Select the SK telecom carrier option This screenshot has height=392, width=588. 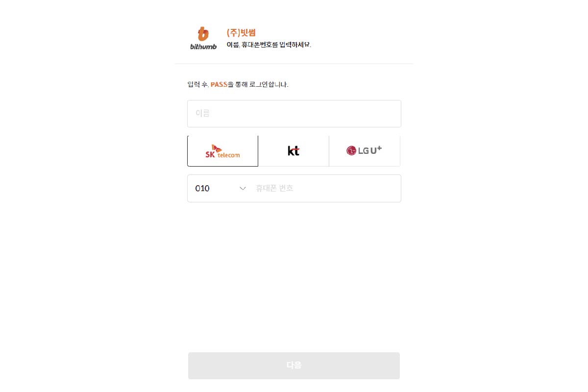tap(222, 151)
